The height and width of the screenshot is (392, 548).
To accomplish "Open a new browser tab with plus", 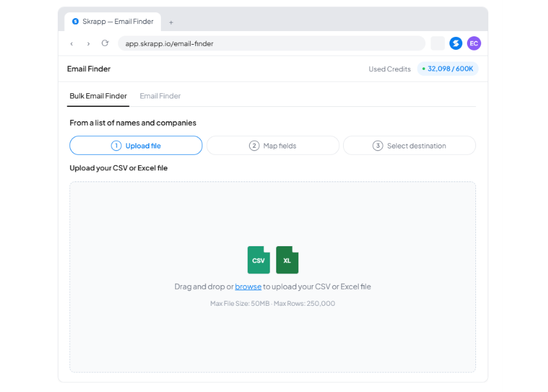I will click(x=171, y=22).
